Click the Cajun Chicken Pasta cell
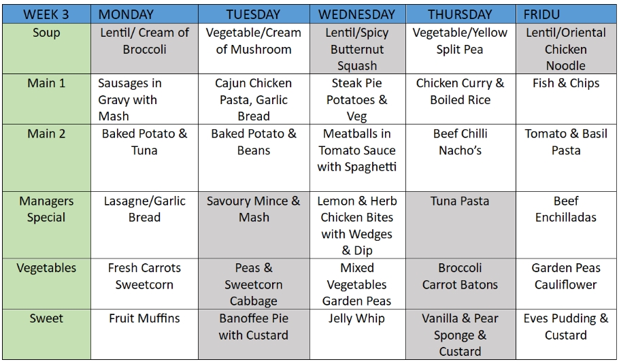The width and height of the screenshot is (619, 364). (253, 99)
